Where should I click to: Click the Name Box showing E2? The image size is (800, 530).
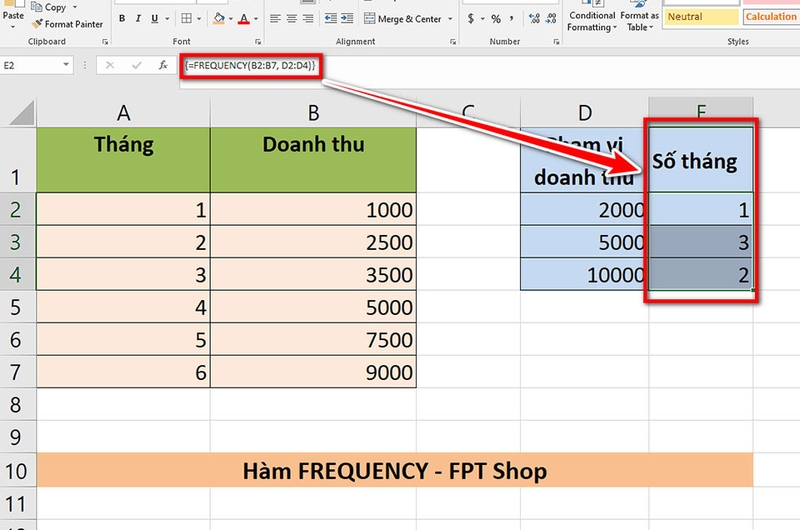(x=31, y=65)
